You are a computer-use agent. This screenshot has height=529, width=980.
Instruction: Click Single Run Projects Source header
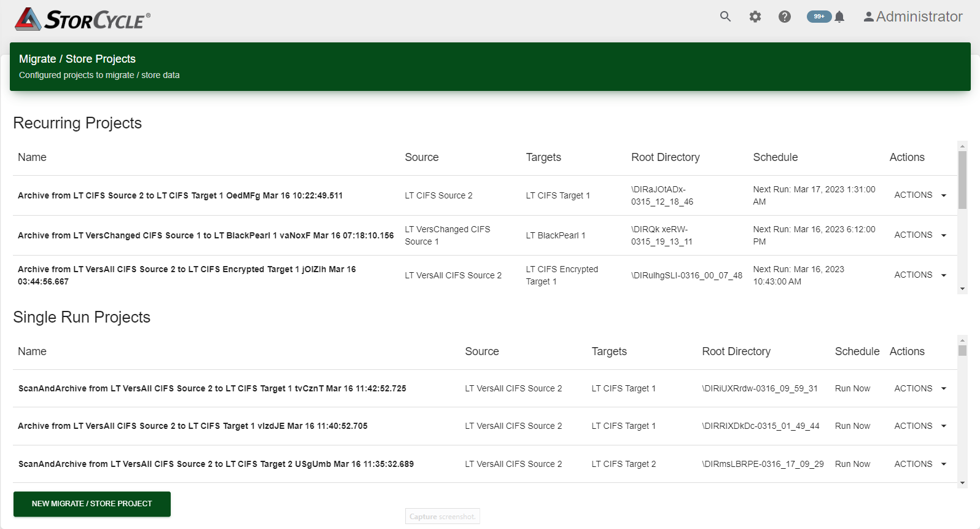pyautogui.click(x=482, y=351)
